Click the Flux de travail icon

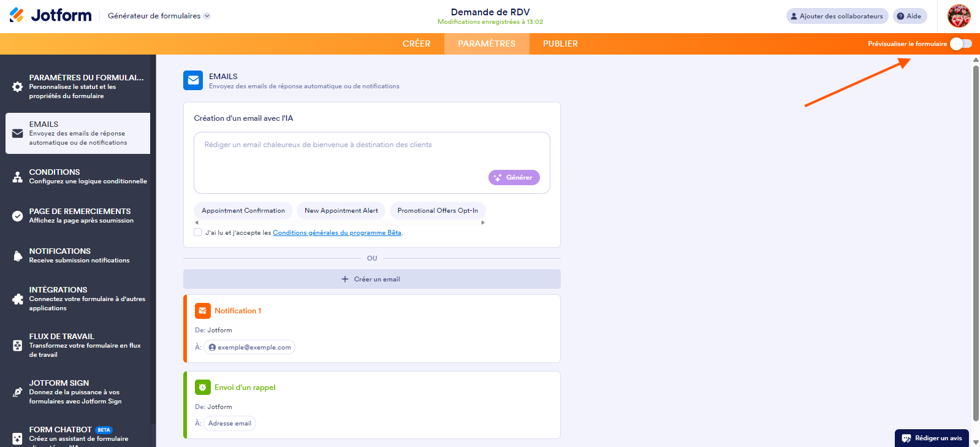click(17, 345)
